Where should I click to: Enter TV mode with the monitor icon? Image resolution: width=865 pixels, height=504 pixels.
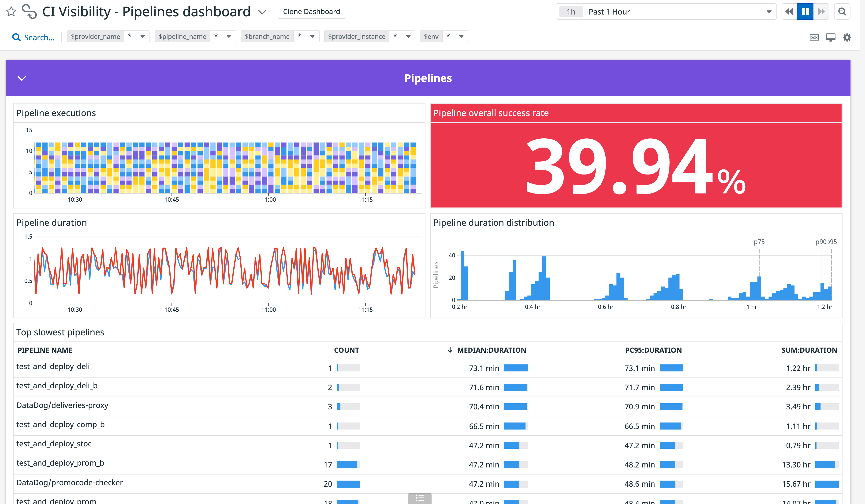tap(831, 37)
